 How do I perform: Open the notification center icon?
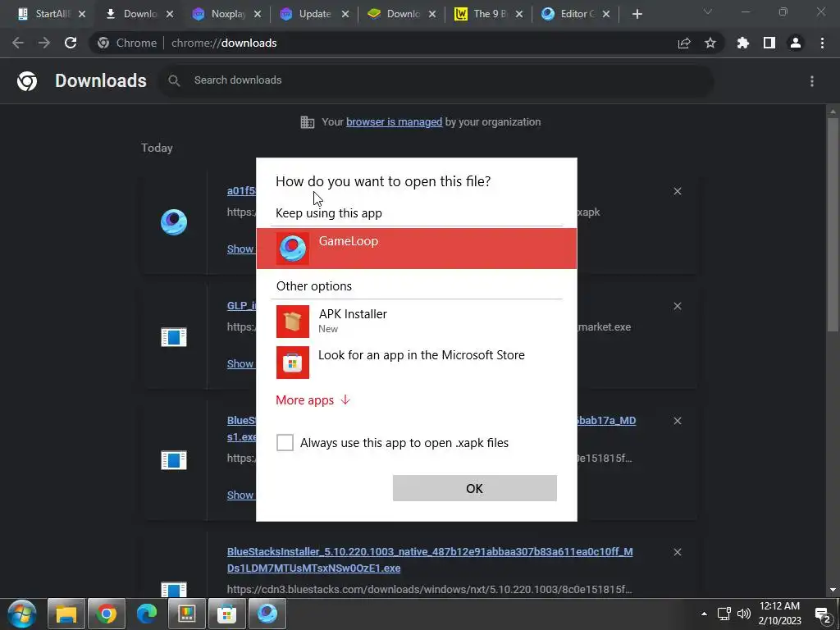click(x=822, y=614)
